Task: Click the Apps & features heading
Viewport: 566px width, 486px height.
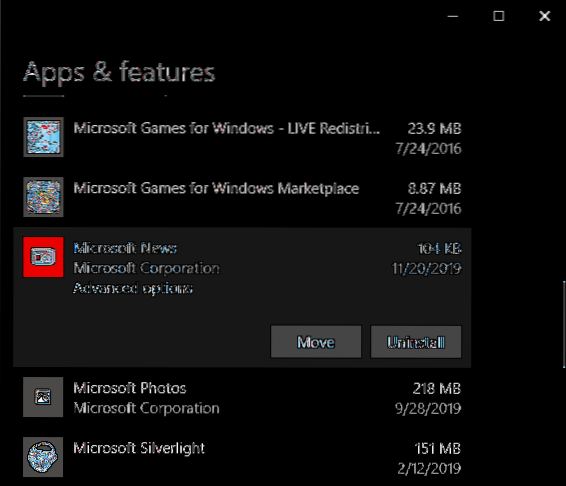Action: coord(119,73)
